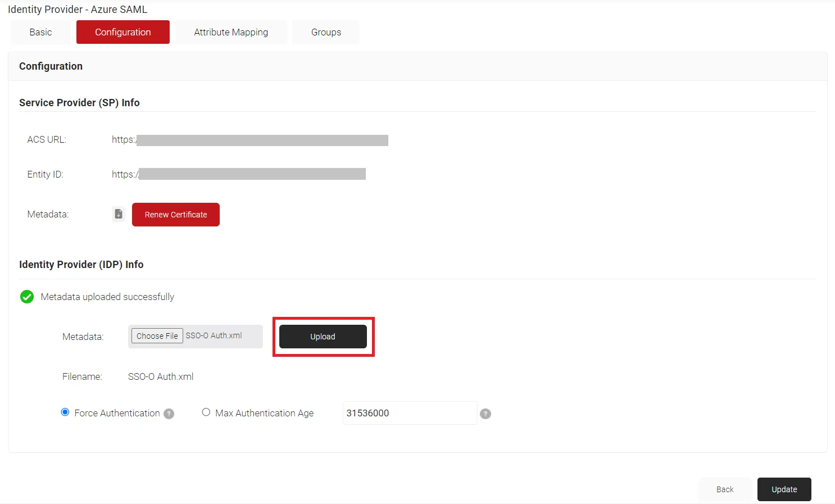Click the Service Provider (SP) Info heading
The height and width of the screenshot is (504, 835).
(x=79, y=103)
